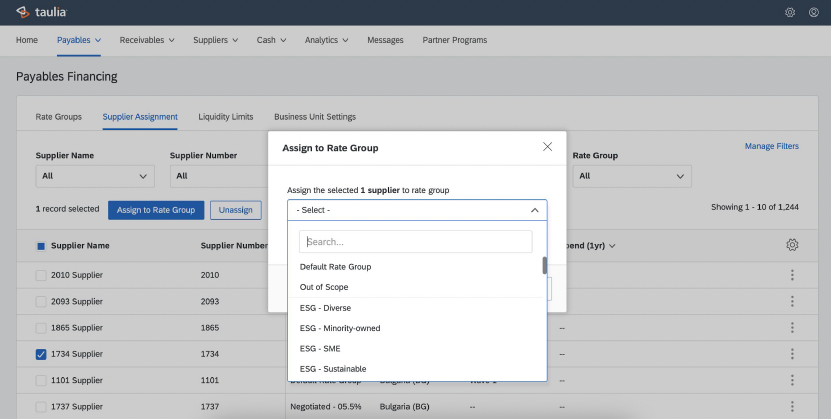
Task: Click the 1101 Supplier name
Action: click(x=77, y=380)
